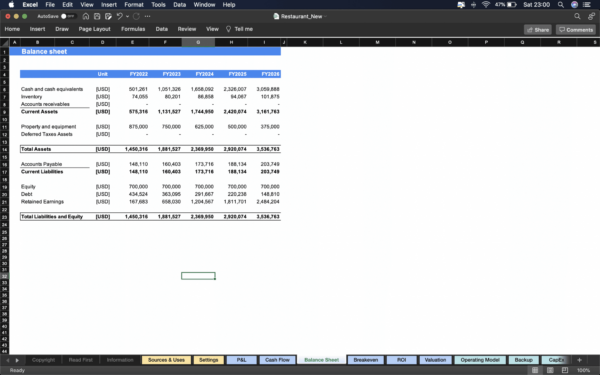This screenshot has height=375, width=600.
Task: Click the Share button
Action: point(538,30)
